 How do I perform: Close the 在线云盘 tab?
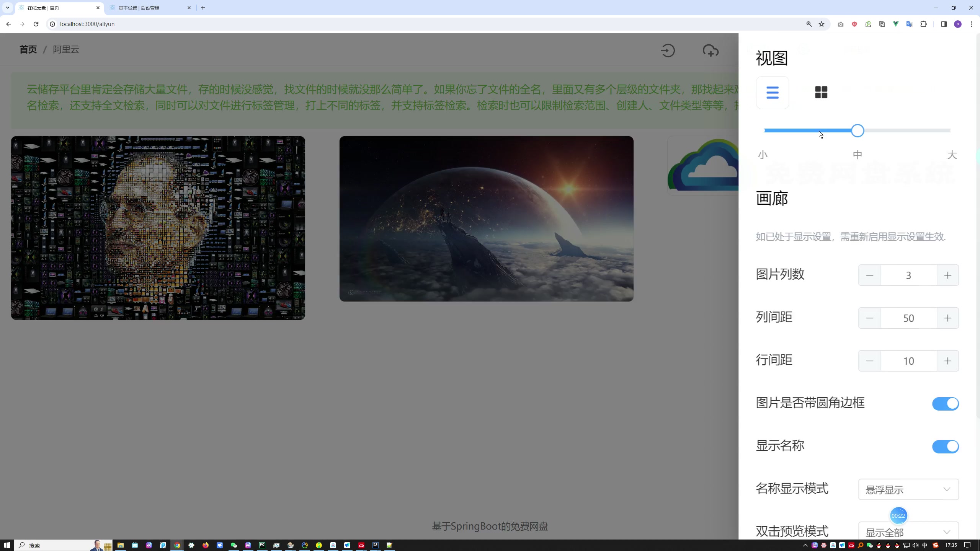pos(98,8)
